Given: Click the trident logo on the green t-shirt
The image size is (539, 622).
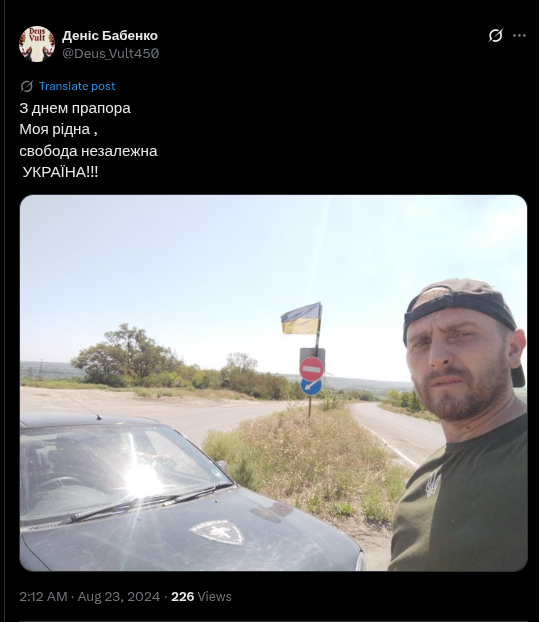Looking at the screenshot, I should [x=434, y=484].
